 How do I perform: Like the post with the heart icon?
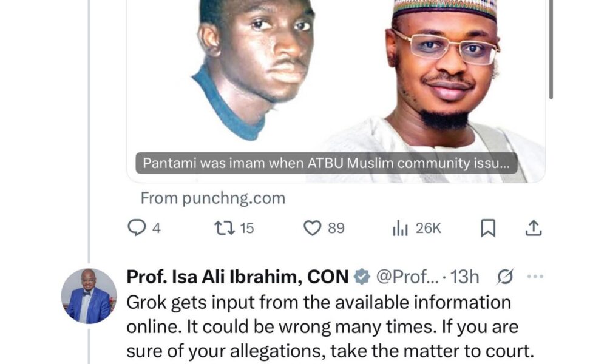click(312, 228)
